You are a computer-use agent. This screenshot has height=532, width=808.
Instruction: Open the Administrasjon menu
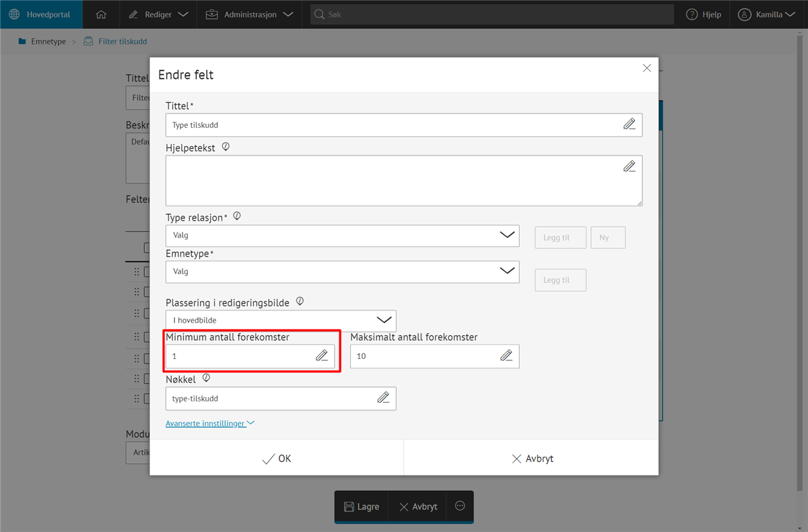point(250,14)
